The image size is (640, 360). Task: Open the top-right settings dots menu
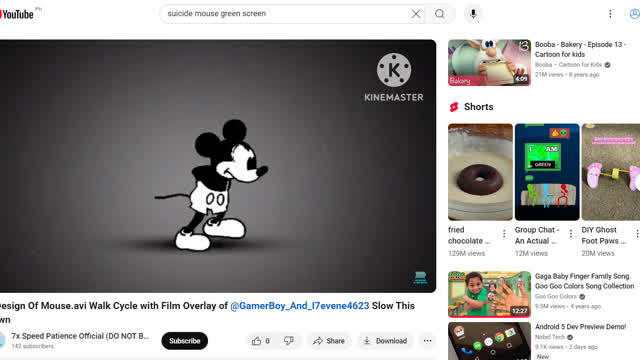pos(610,14)
